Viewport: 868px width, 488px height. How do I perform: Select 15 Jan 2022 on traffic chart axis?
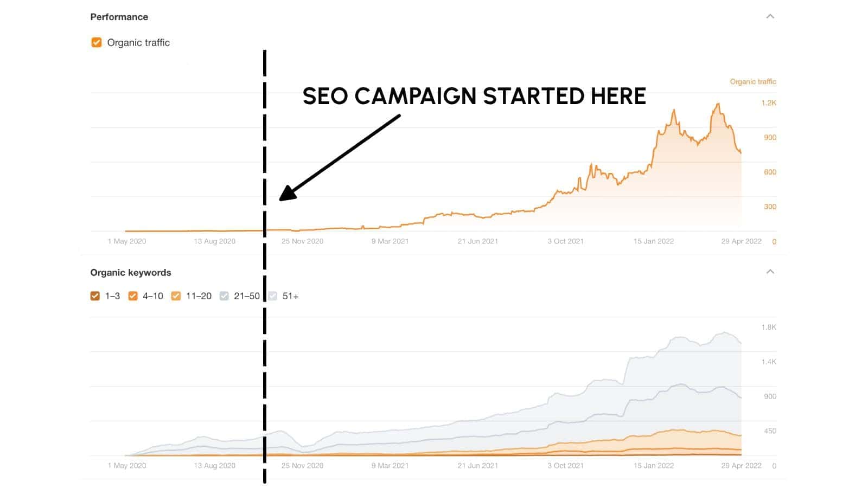point(653,241)
